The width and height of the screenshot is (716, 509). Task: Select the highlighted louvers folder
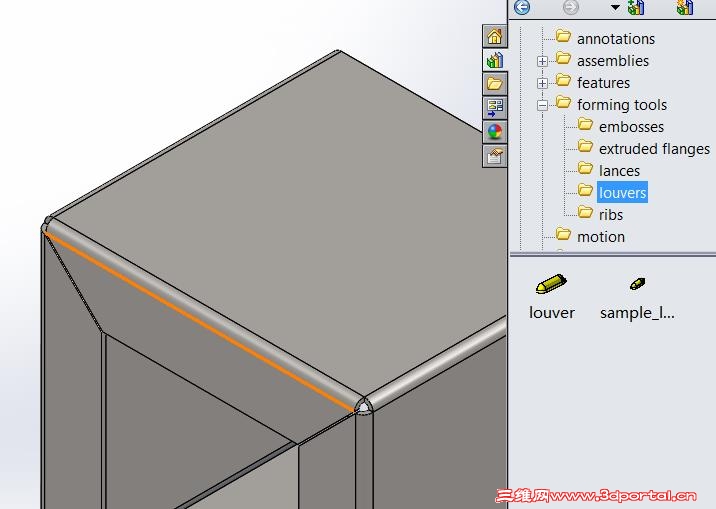pos(622,193)
